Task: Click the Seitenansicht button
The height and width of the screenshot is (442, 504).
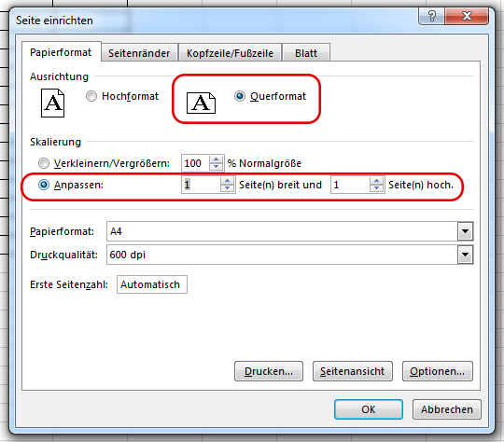Action: [x=352, y=371]
